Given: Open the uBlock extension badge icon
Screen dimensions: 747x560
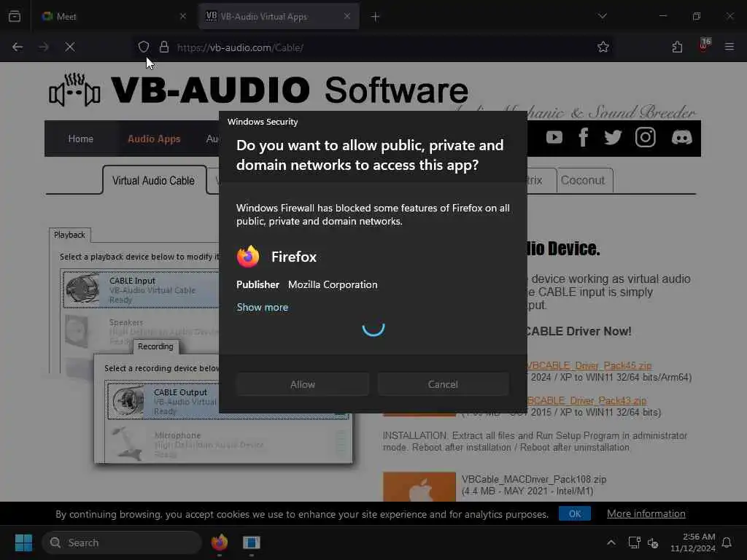Looking at the screenshot, I should [704, 45].
